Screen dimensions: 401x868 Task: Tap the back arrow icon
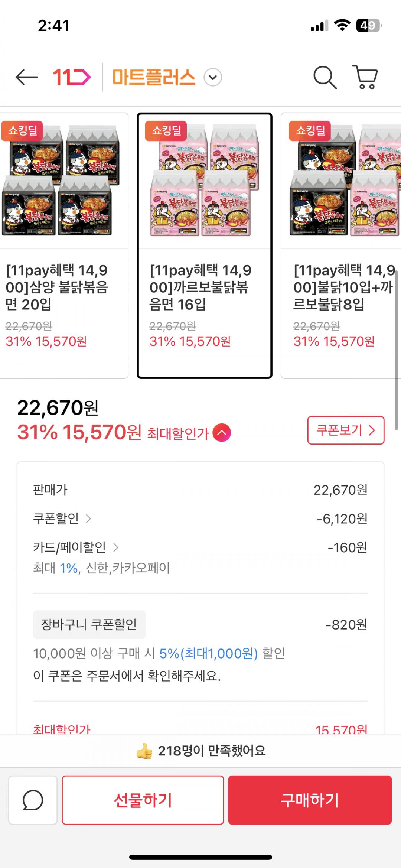coord(26,77)
